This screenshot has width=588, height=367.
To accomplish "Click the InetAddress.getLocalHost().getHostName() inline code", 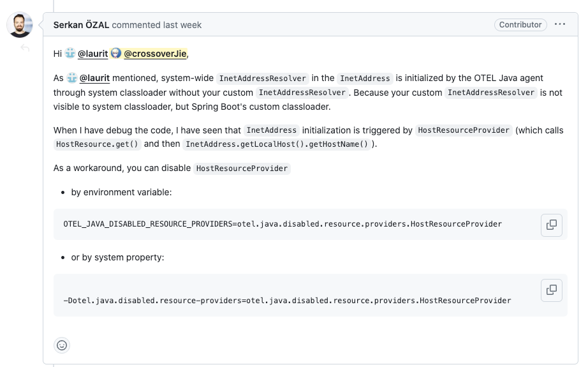I will [x=277, y=144].
